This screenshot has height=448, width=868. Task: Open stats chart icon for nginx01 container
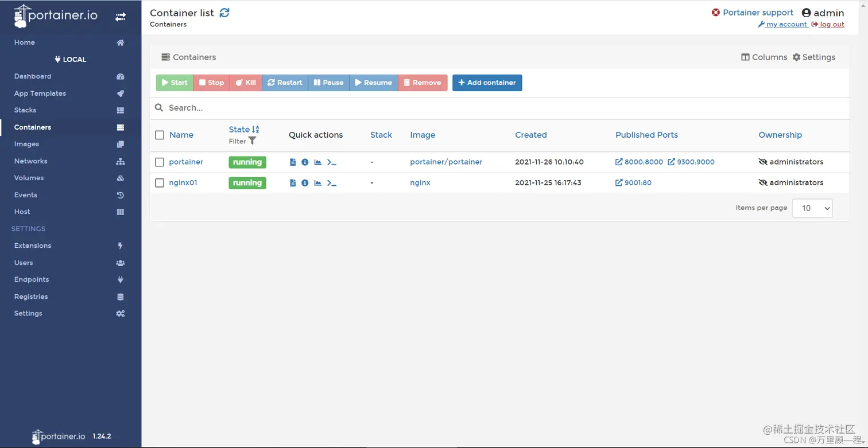317,183
